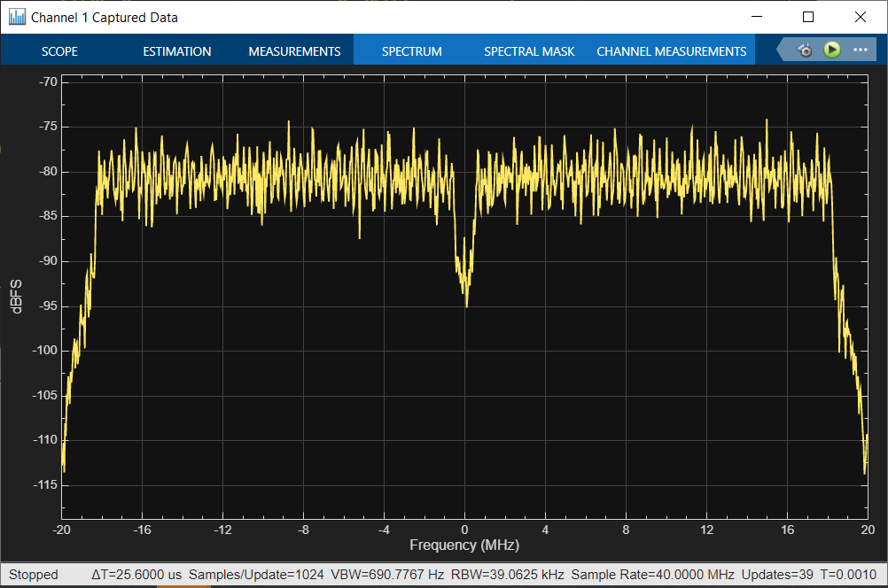This screenshot has width=888, height=588.
Task: Click the spectrum analyzer app icon in title bar
Action: (x=17, y=17)
